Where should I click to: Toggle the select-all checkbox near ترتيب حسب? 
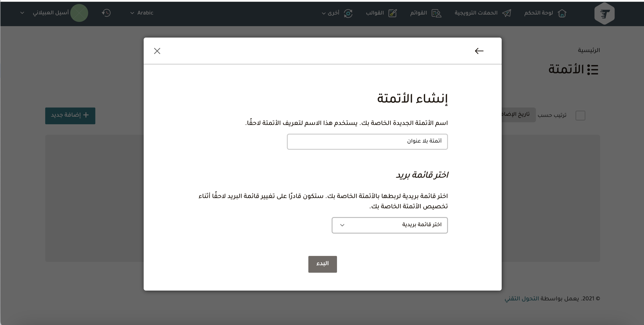pyautogui.click(x=580, y=115)
